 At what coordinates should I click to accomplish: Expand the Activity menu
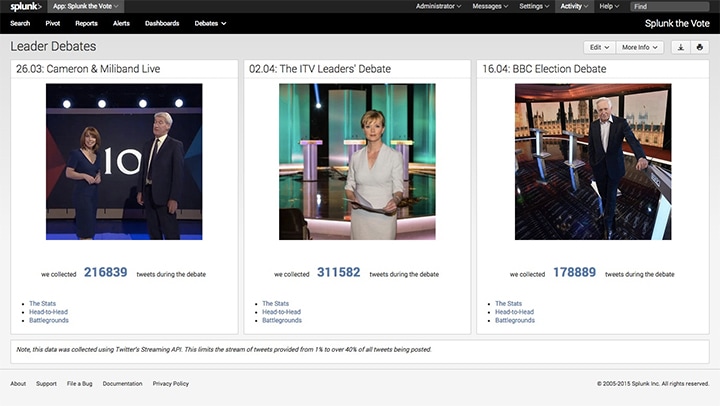point(574,6)
